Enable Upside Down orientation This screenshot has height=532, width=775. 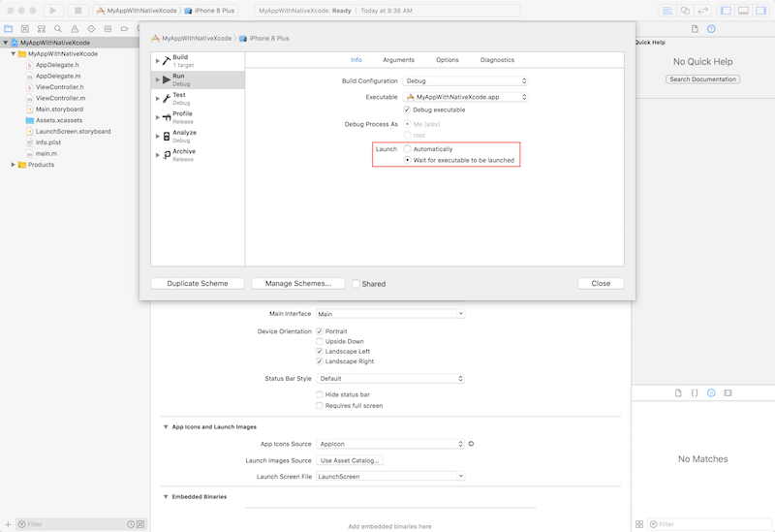tap(320, 341)
